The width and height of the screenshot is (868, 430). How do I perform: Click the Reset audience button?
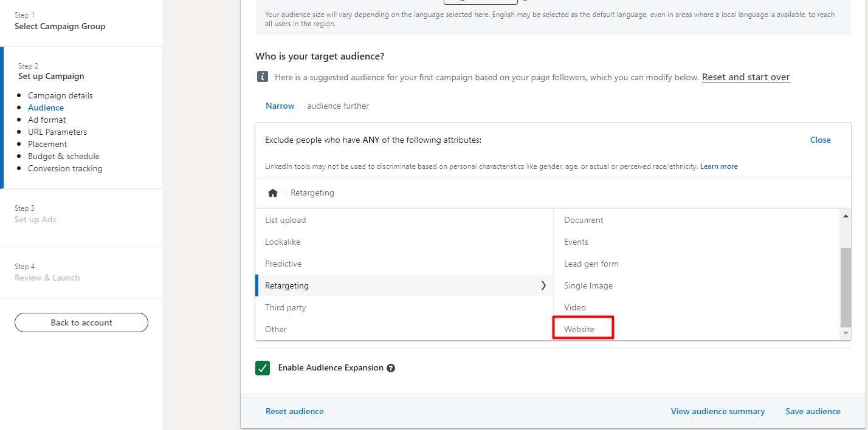pos(294,411)
